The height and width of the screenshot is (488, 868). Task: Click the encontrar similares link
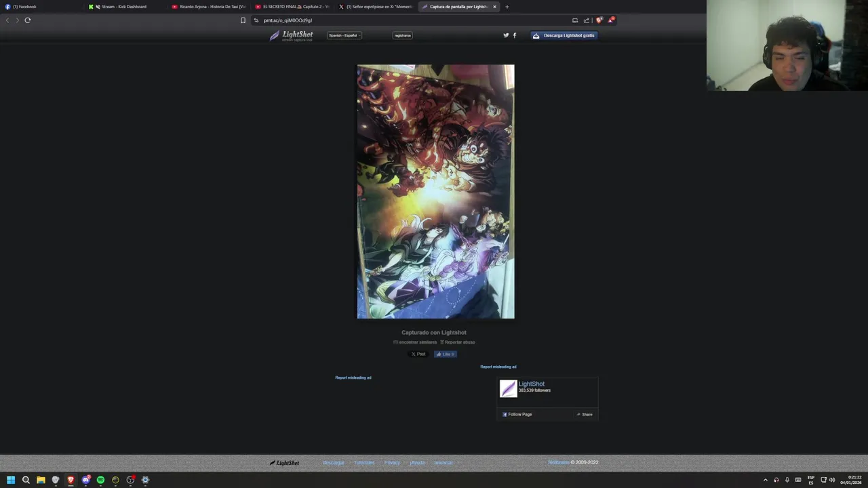[x=415, y=342]
